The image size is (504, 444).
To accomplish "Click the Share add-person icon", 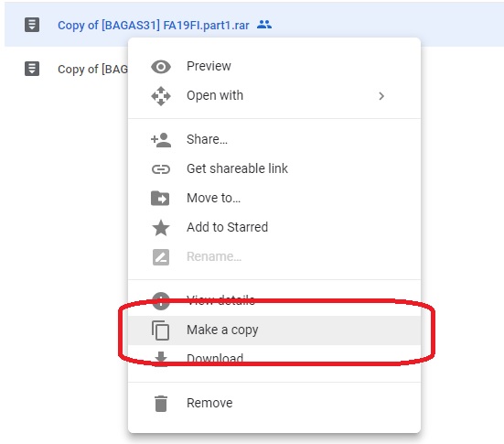I will 161,140.
